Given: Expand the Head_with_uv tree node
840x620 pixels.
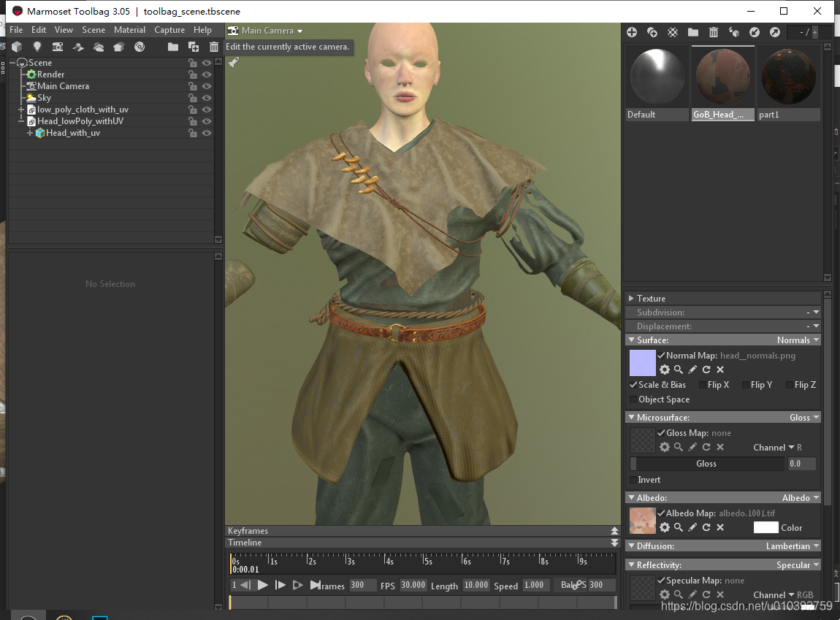Looking at the screenshot, I should pyautogui.click(x=30, y=134).
